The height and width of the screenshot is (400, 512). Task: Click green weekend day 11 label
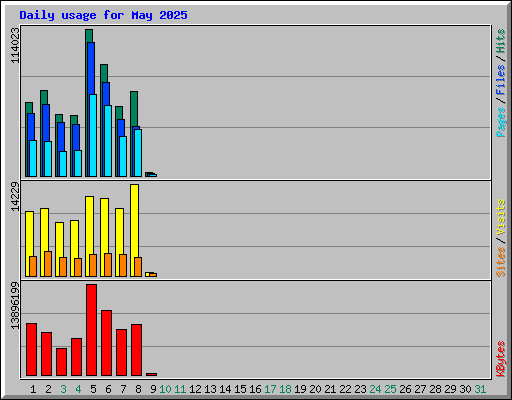(180, 389)
